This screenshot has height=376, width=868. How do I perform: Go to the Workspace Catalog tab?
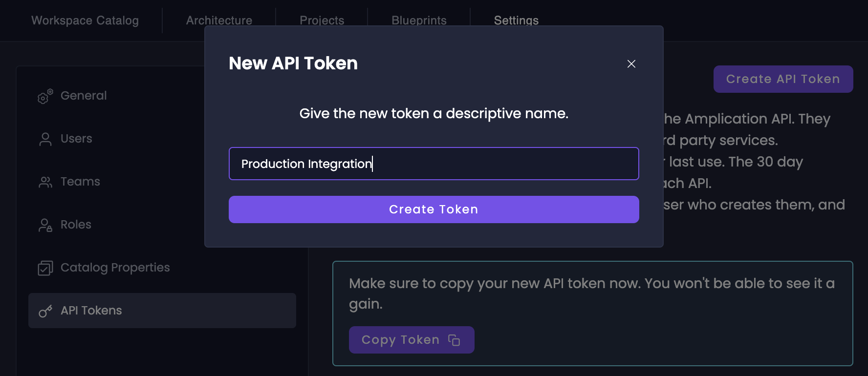pos(85,21)
